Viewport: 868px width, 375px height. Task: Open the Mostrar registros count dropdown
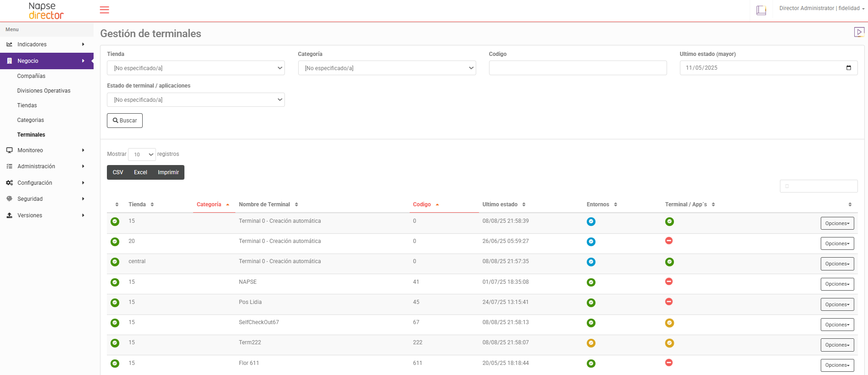pyautogui.click(x=142, y=154)
